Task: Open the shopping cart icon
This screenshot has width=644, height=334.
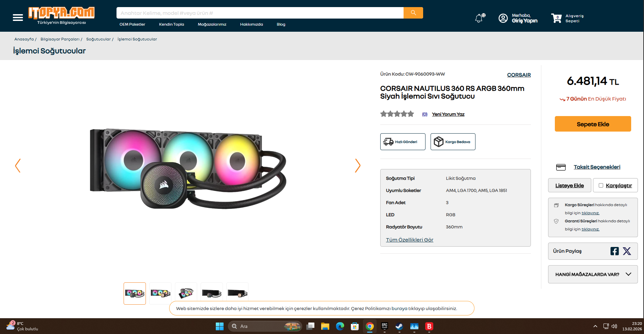Action: (x=556, y=18)
